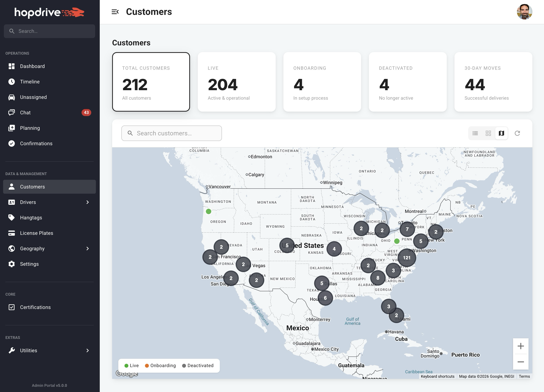Open the Terms link on the map
This screenshot has height=392, width=544.
[x=524, y=376]
